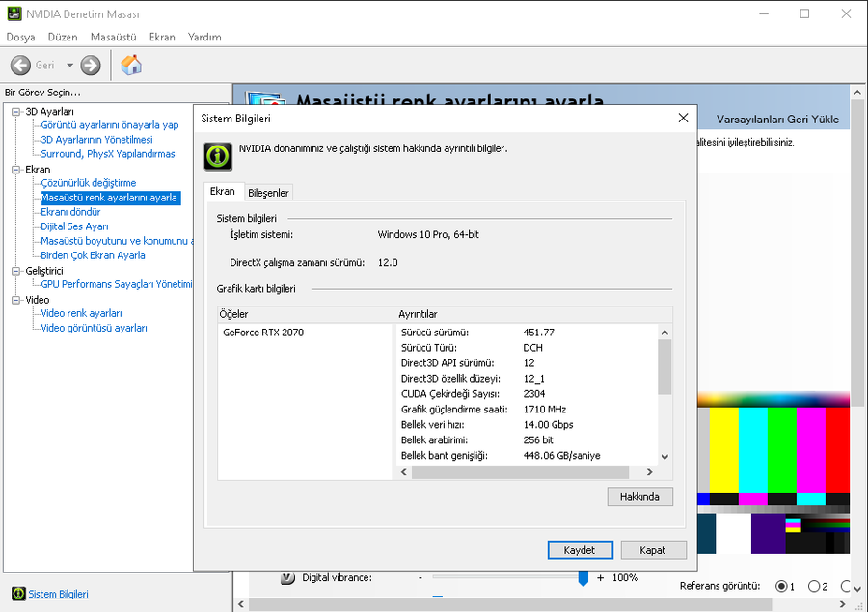Click right arrow of details horizontal scrollbar
Viewport: 868px width, 612px height.
tap(650, 472)
